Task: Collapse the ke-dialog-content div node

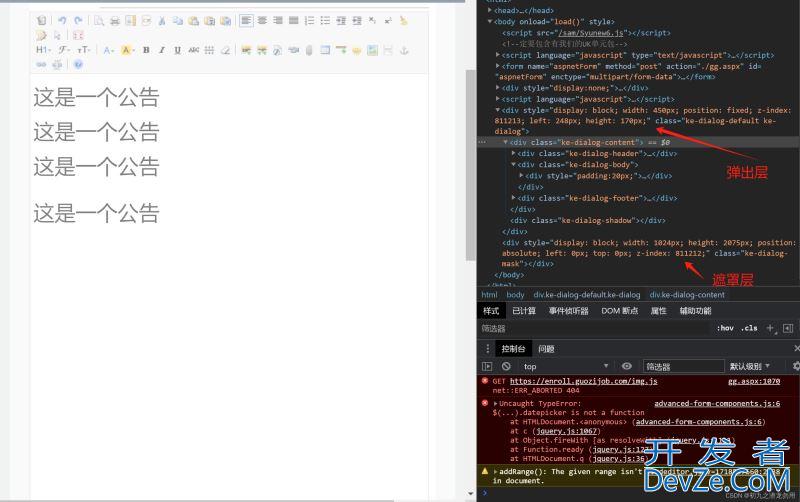Action: point(506,142)
